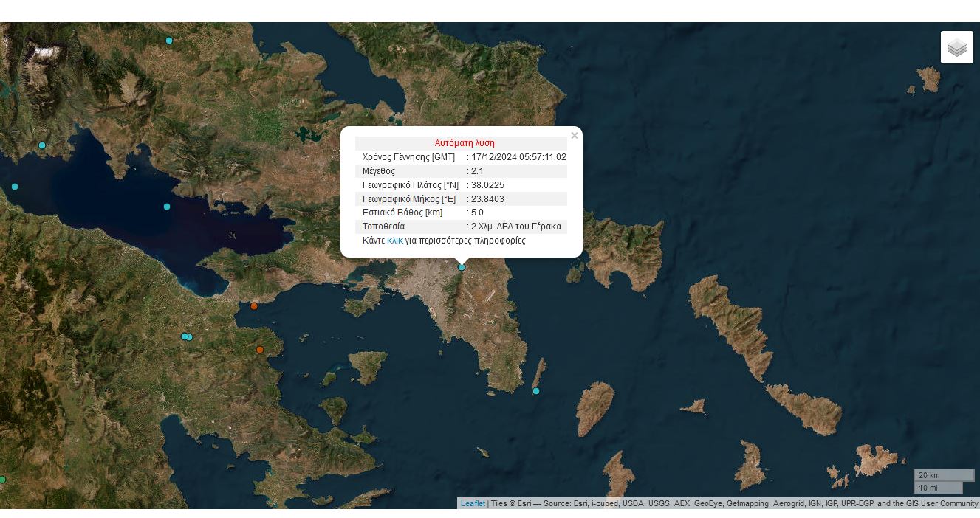Select the left marker of the overlapping cyan pair

(x=184, y=336)
